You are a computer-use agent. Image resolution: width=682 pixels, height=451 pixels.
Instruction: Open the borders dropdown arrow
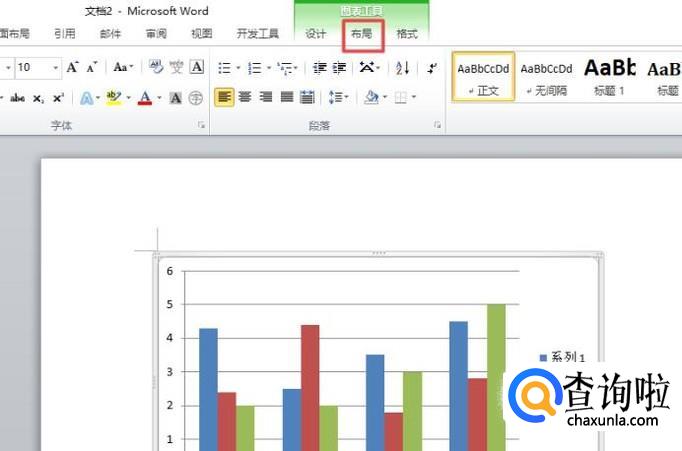coord(414,97)
